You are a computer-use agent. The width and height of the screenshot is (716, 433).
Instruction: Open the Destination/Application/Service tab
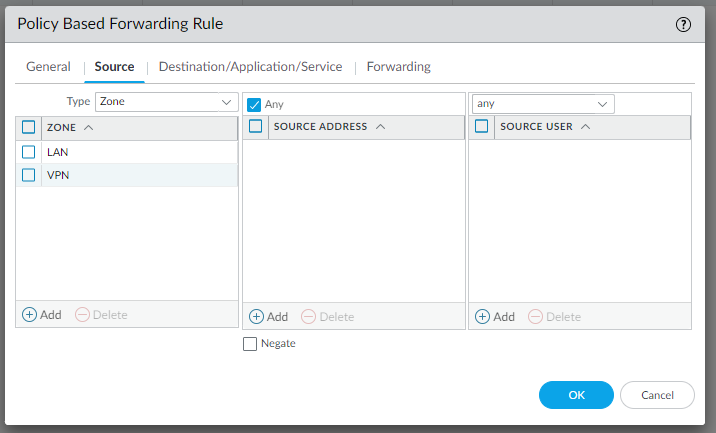[x=250, y=67]
